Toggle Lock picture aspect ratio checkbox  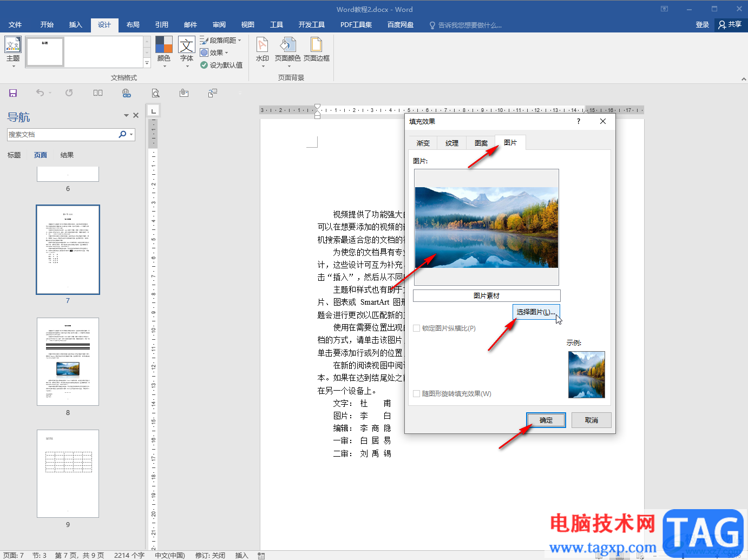pos(416,328)
